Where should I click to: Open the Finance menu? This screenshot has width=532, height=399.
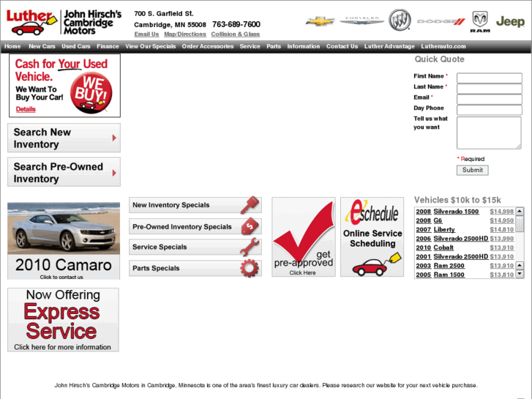click(x=108, y=47)
